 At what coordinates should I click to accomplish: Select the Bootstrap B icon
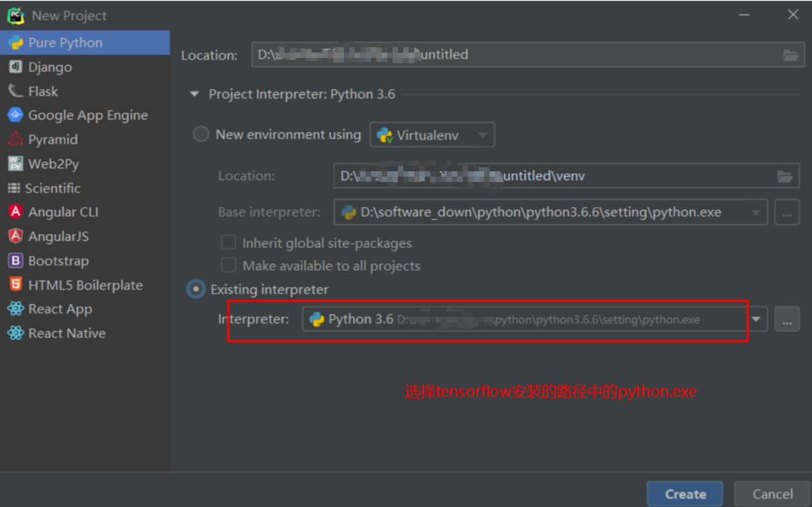[x=16, y=260]
